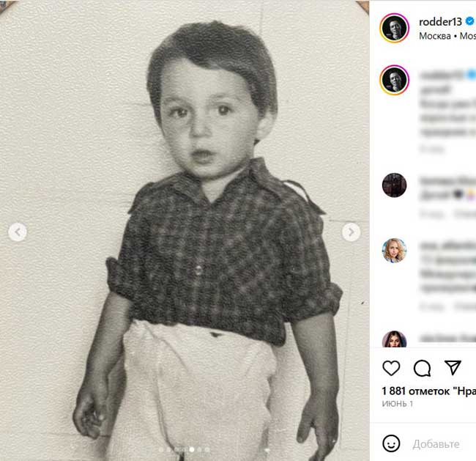This screenshot has width=476, height=461.
Task: Go to the next photo arrow
Action: coord(352,232)
